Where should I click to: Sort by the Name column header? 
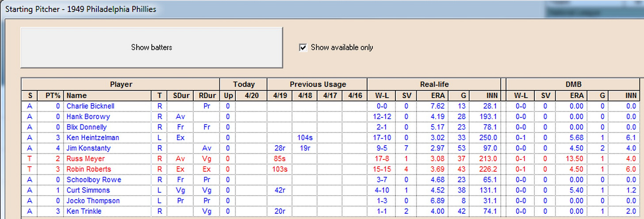(107, 95)
